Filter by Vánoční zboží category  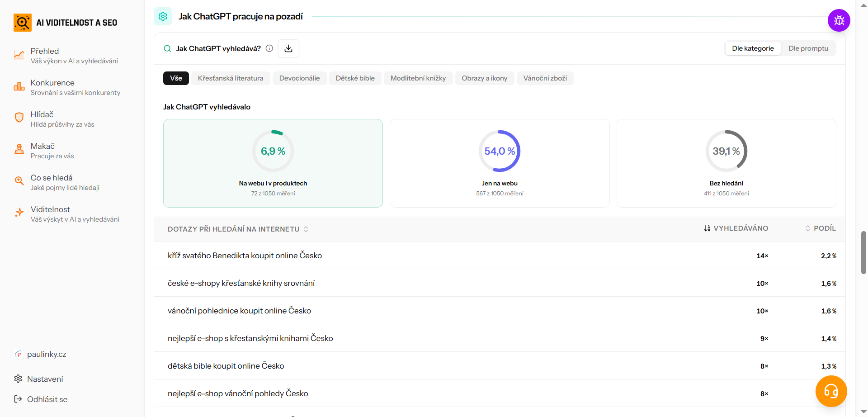pyautogui.click(x=545, y=78)
